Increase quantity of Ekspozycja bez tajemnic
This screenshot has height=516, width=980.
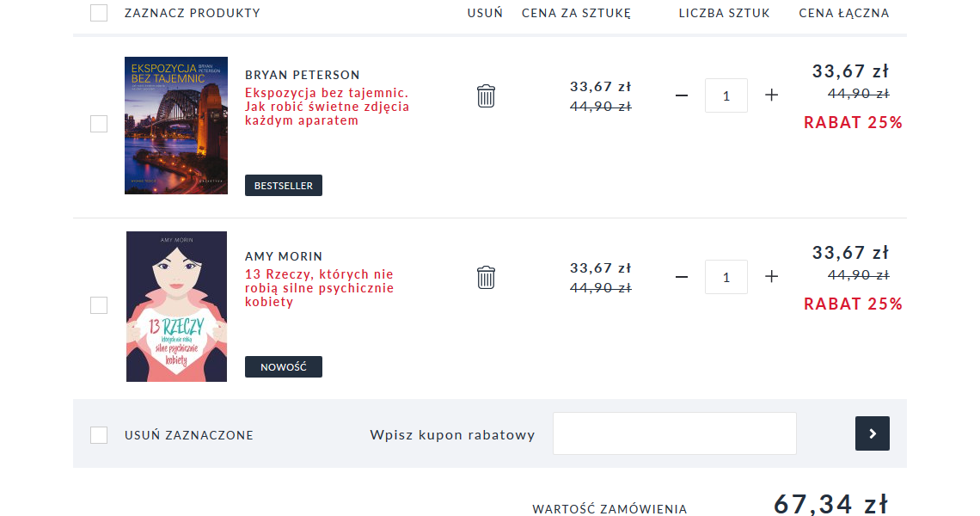coord(771,95)
